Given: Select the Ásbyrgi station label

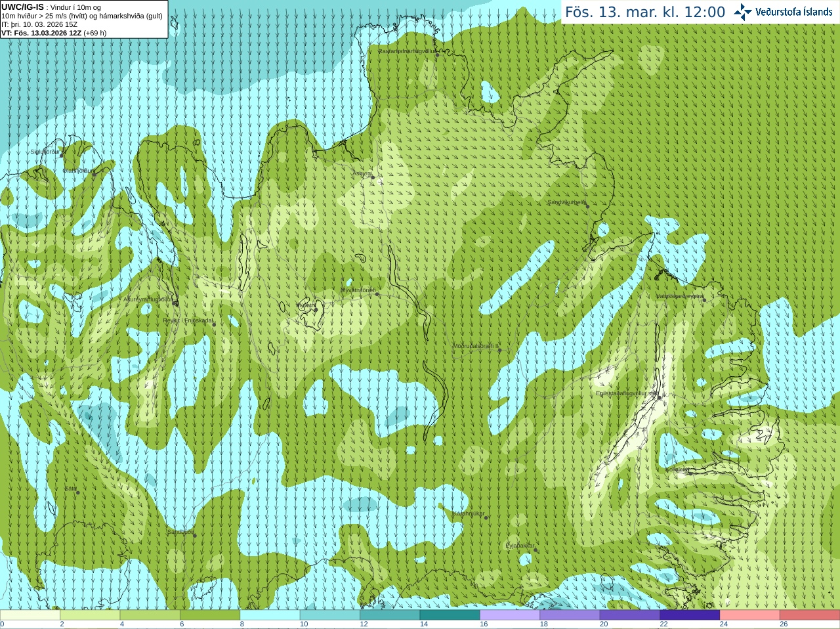Looking at the screenshot, I should (362, 173).
